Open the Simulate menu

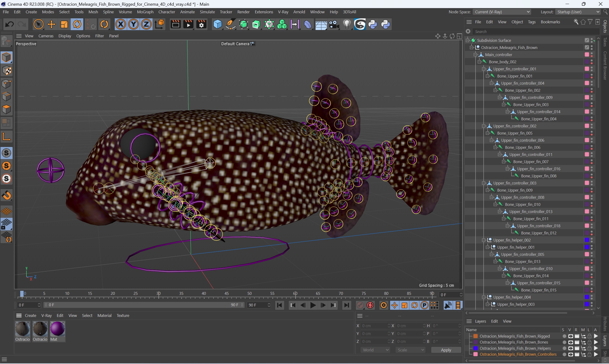coord(207,12)
